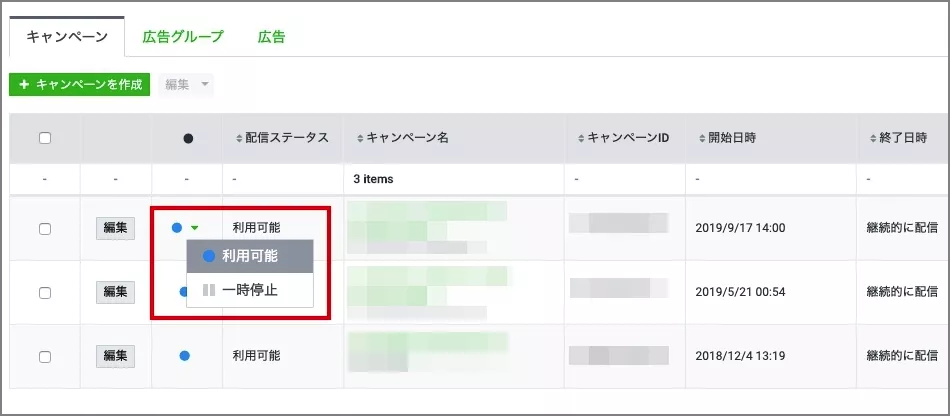Click the sort arrows beside 配信ステータス
This screenshot has width=950, height=416.
[x=238, y=138]
